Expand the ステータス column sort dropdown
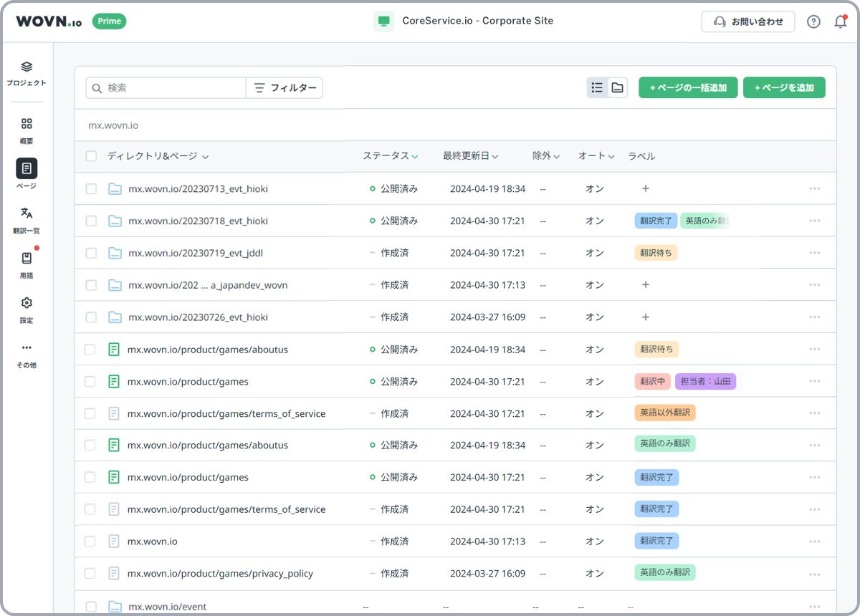 click(415, 156)
